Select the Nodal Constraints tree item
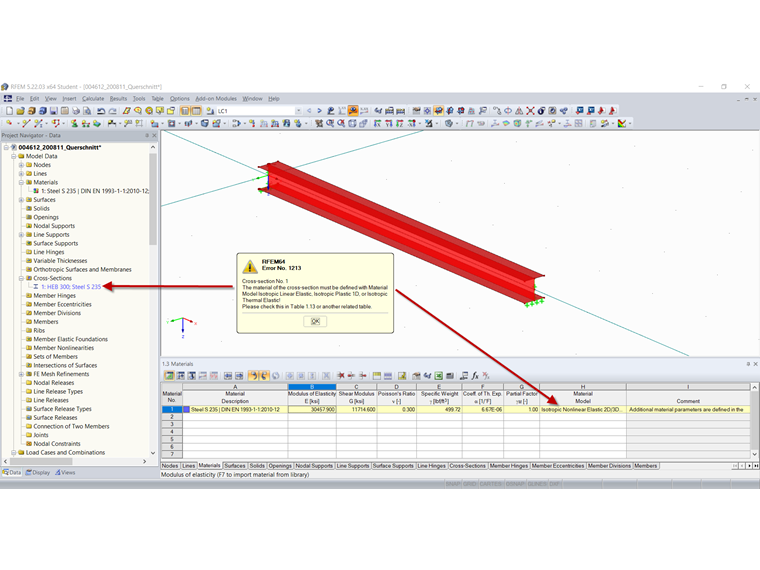Image resolution: width=760 pixels, height=570 pixels. (57, 444)
